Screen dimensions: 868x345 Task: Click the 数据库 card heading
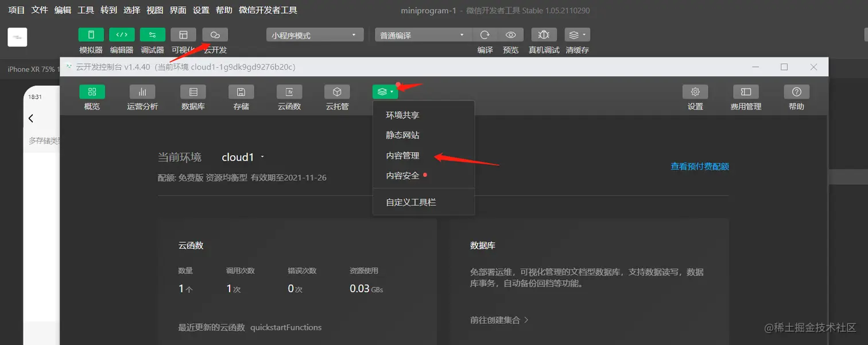483,246
